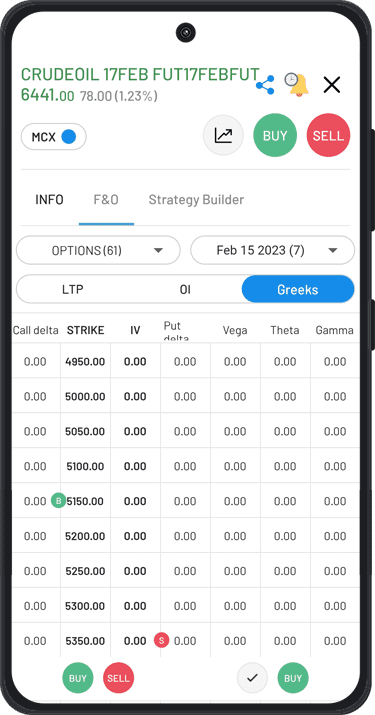Open the INFO tab
Screen dimensions: 375x715
tap(49, 200)
